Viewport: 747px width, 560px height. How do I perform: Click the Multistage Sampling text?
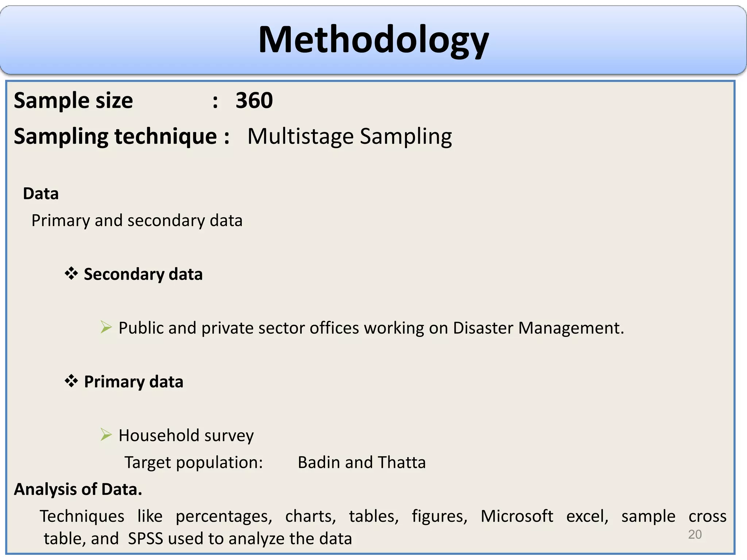tap(349, 136)
